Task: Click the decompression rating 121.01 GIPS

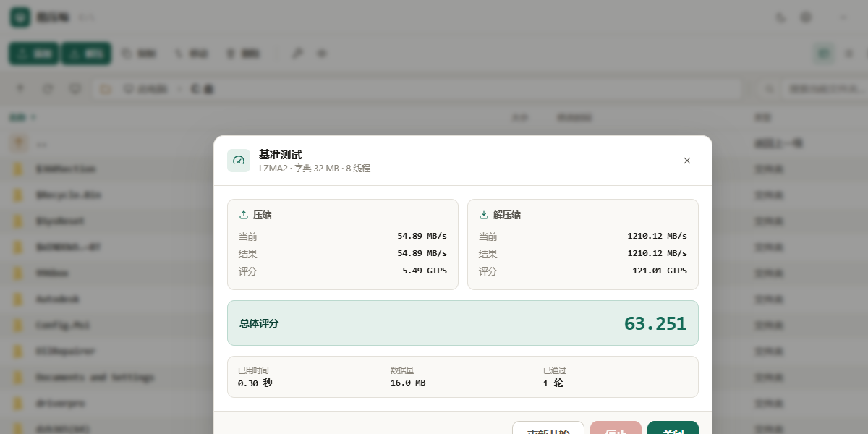Action: coord(660,271)
